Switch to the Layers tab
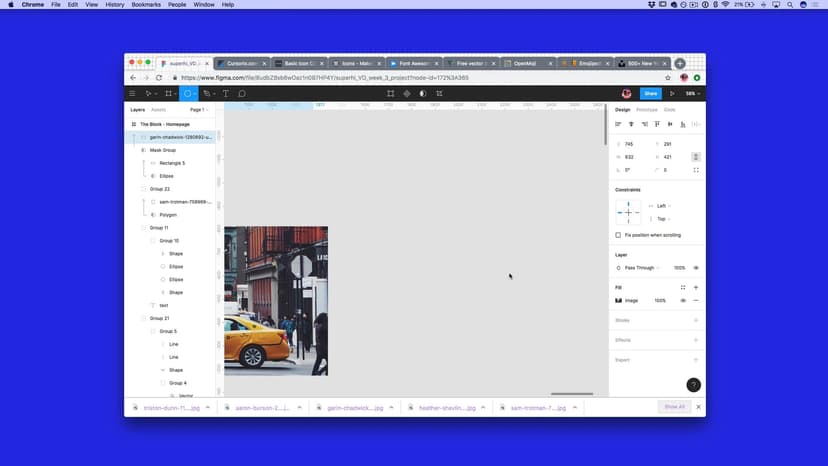The image size is (828, 466). tap(137, 110)
